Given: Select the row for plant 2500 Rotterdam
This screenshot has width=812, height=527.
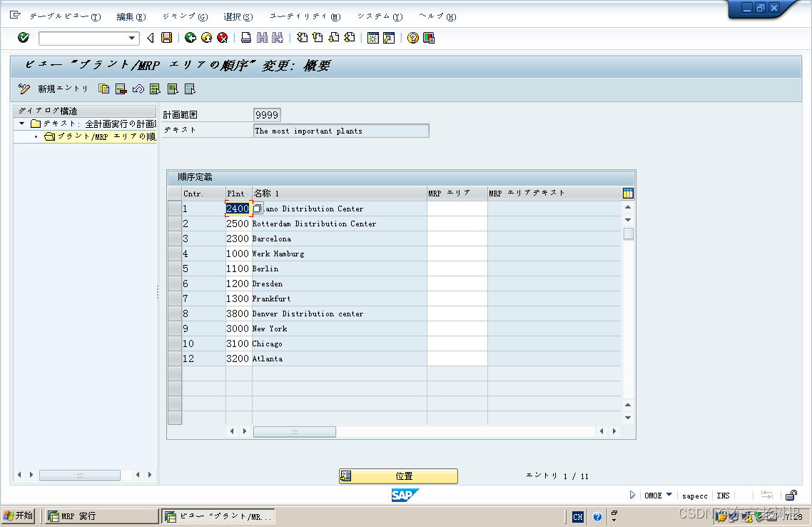Looking at the screenshot, I should [x=175, y=224].
